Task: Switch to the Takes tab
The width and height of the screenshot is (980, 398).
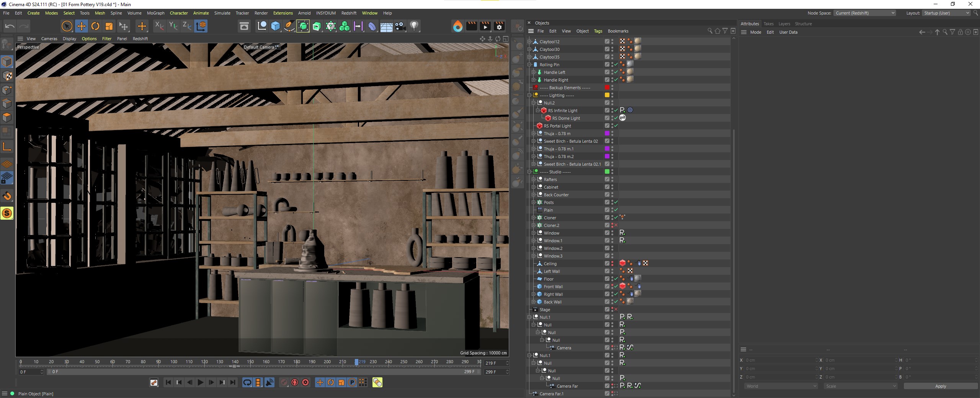Action: pos(768,24)
